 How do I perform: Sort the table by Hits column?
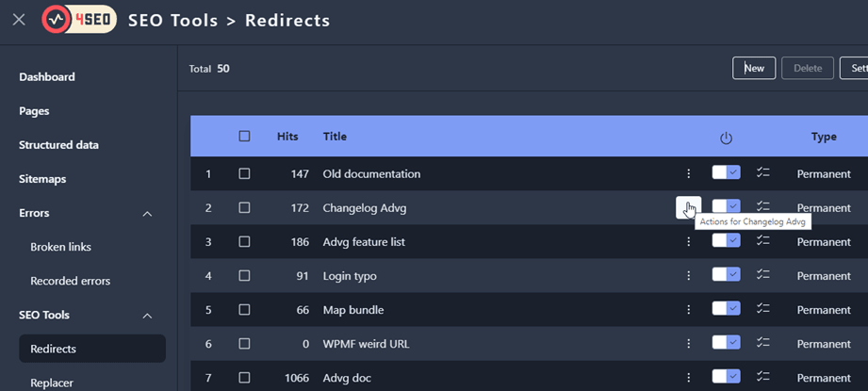point(287,137)
